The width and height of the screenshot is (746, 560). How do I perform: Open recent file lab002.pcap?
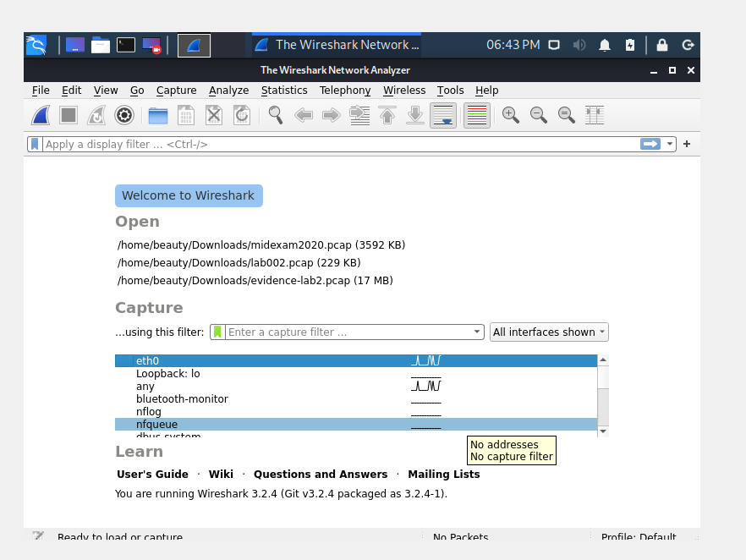coord(239,262)
